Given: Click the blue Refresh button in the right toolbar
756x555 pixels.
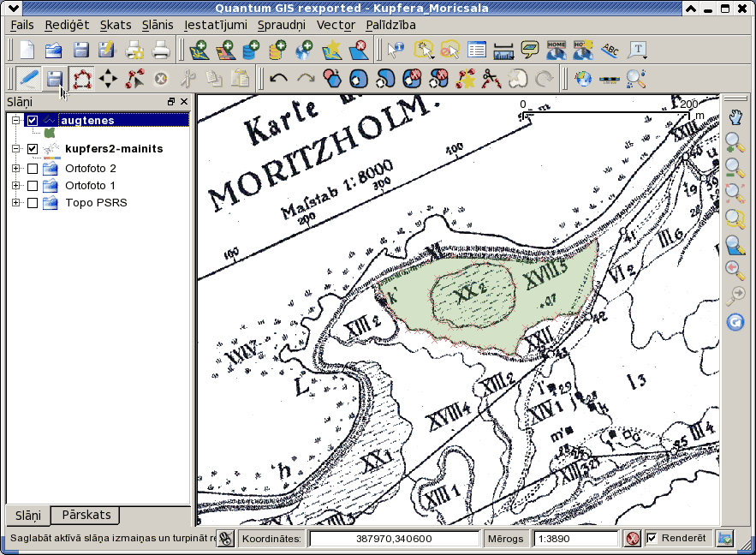Looking at the screenshot, I should (735, 322).
